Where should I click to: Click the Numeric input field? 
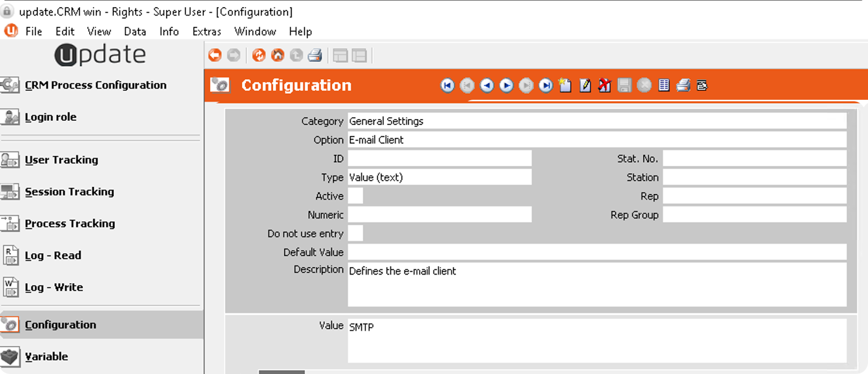(x=440, y=215)
